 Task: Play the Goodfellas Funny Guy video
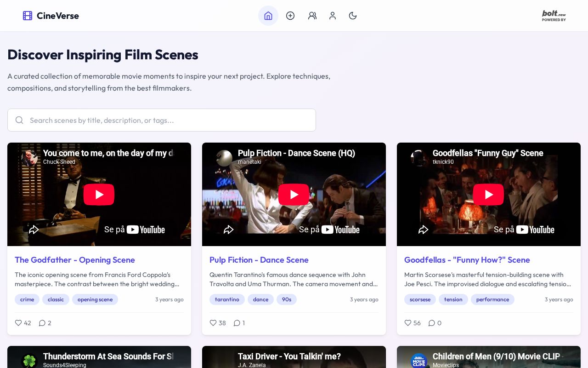point(488,195)
